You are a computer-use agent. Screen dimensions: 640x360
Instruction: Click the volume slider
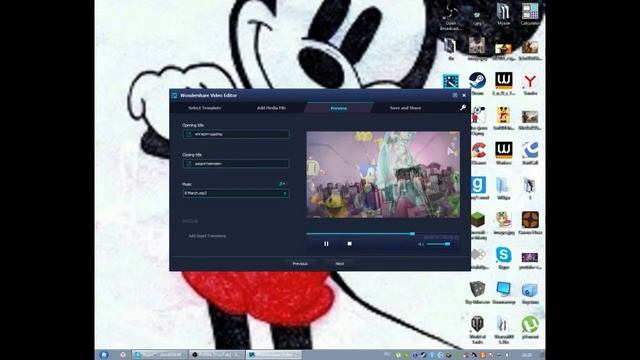point(438,244)
